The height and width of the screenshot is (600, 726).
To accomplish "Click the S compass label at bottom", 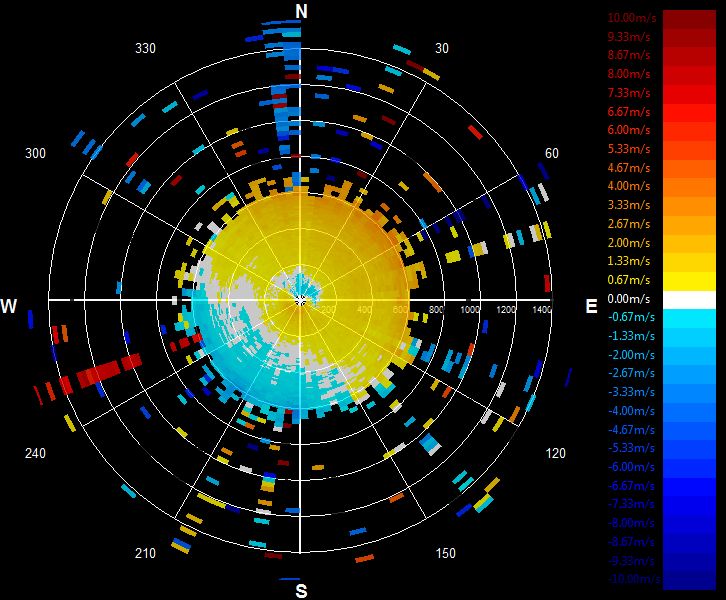I will 301,591.
